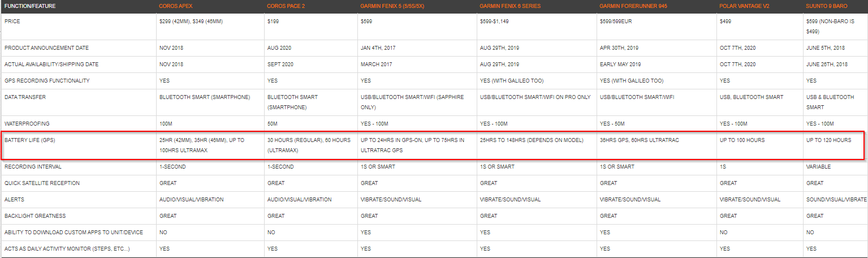Viewport: 868px width, 258px height.
Task: Select the Product Announcement Date row label
Action: (46, 48)
